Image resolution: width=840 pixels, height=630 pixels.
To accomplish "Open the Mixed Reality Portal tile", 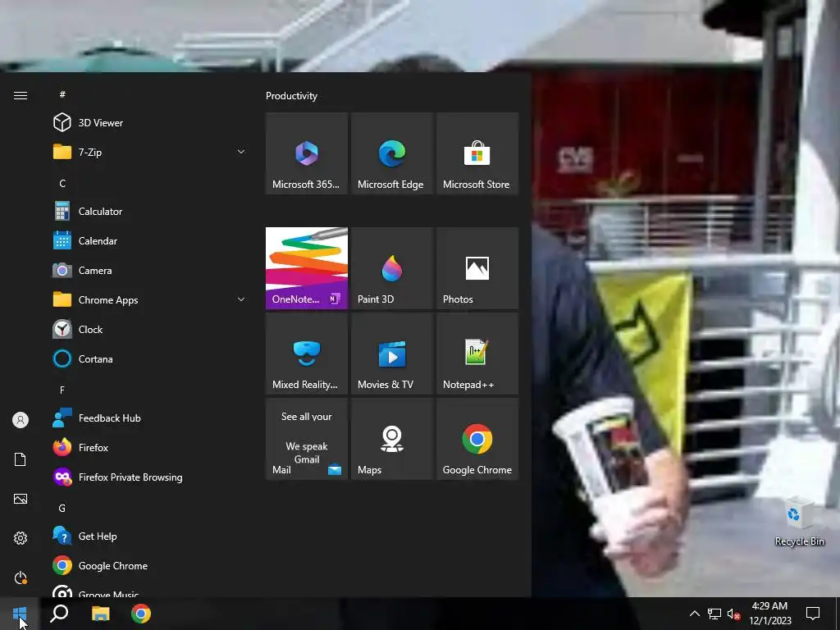I will point(307,354).
